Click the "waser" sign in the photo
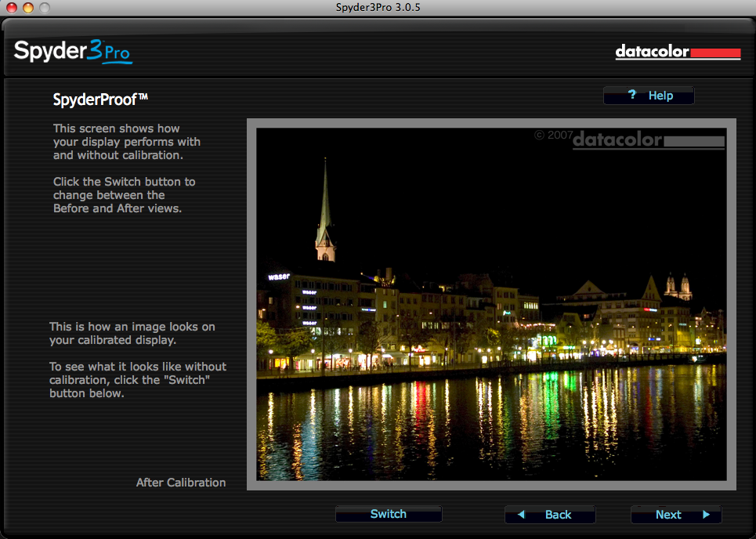Screen dimensions: 756x539 click(279, 277)
